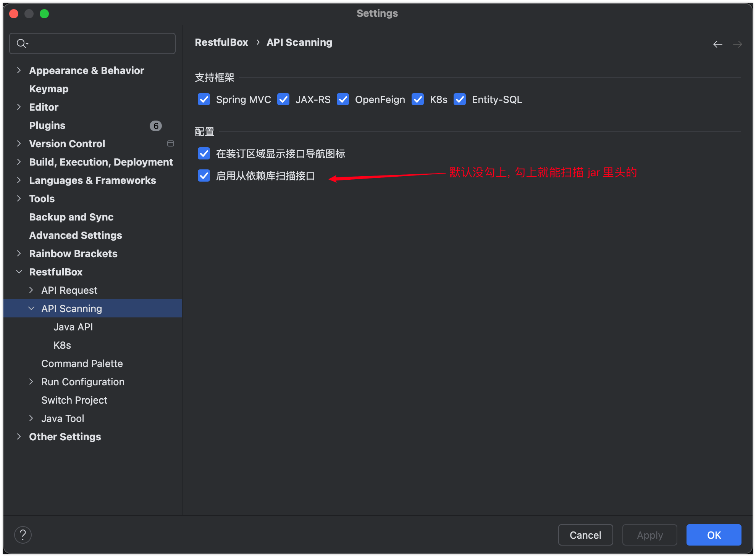This screenshot has width=756, height=557.
Task: Click the Version Control project-level icon
Action: point(171,143)
